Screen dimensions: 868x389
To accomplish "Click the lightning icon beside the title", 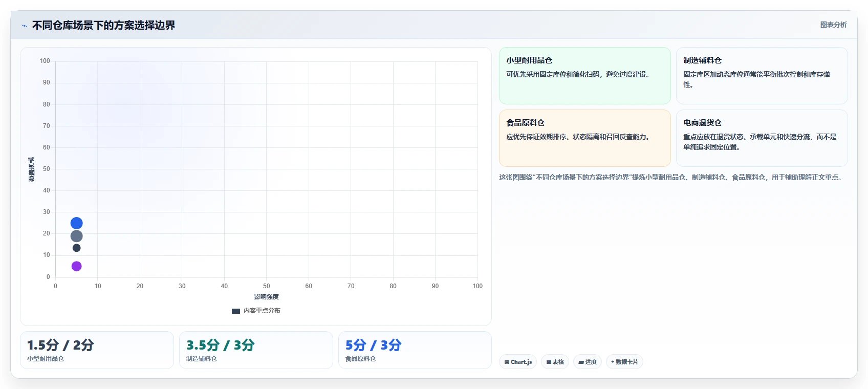I will pyautogui.click(x=24, y=26).
